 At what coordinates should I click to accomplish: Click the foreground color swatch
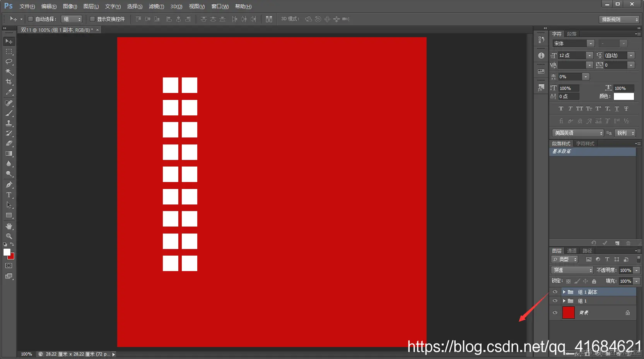(x=6, y=252)
